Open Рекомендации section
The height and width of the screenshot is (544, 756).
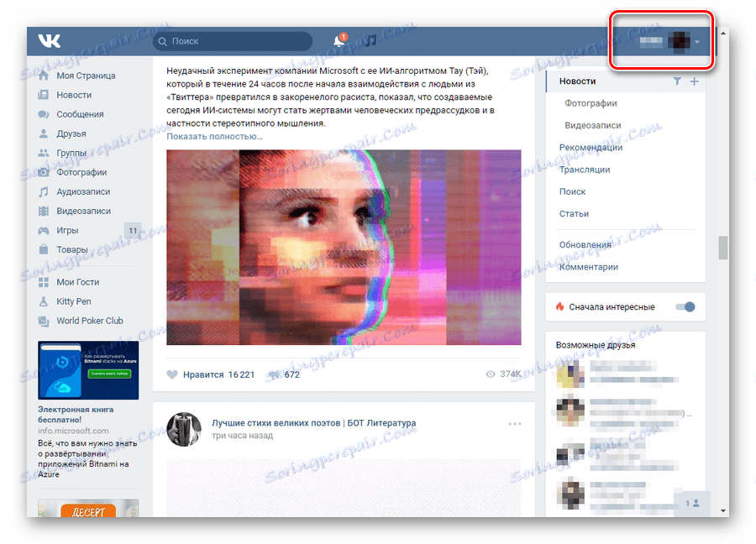[591, 148]
